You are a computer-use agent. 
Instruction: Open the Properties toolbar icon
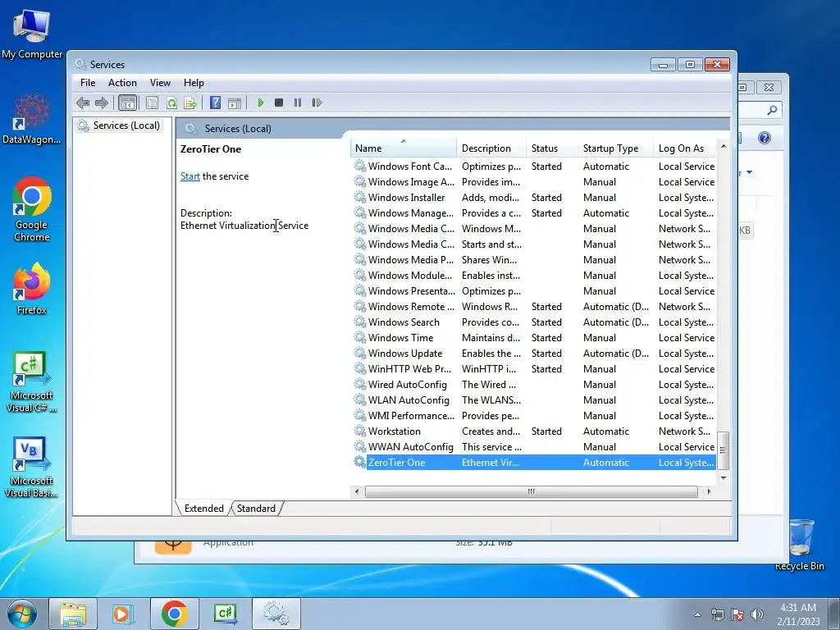click(x=152, y=103)
